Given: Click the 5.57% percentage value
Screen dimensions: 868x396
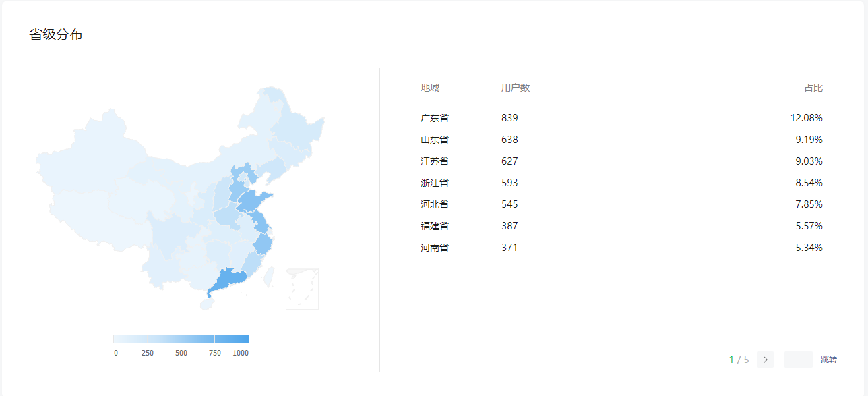Looking at the screenshot, I should pyautogui.click(x=809, y=226).
